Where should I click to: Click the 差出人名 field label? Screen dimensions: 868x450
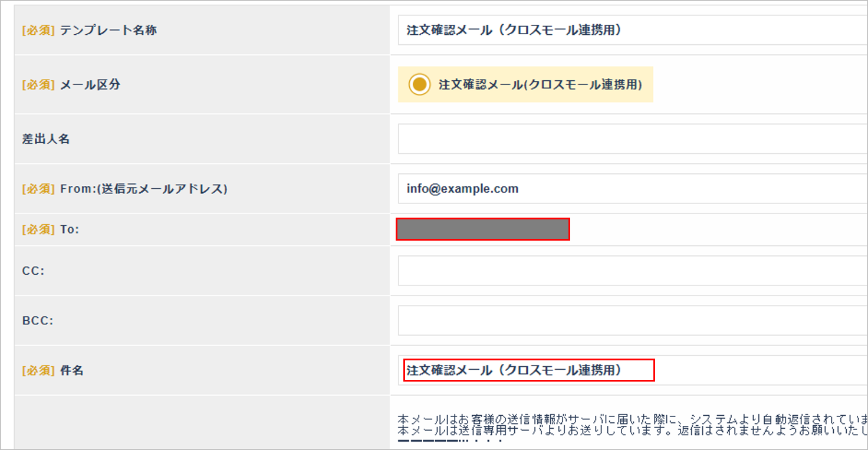click(x=46, y=139)
